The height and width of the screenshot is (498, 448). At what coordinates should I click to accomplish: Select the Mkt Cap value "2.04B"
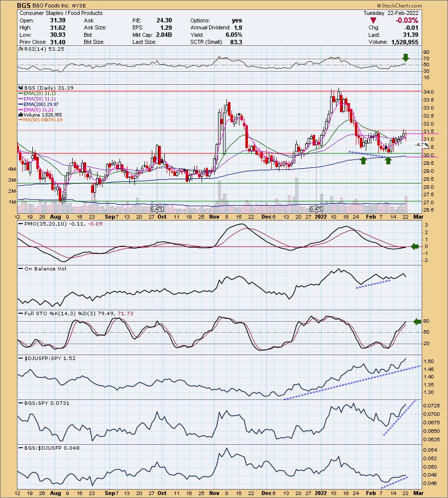tap(164, 35)
